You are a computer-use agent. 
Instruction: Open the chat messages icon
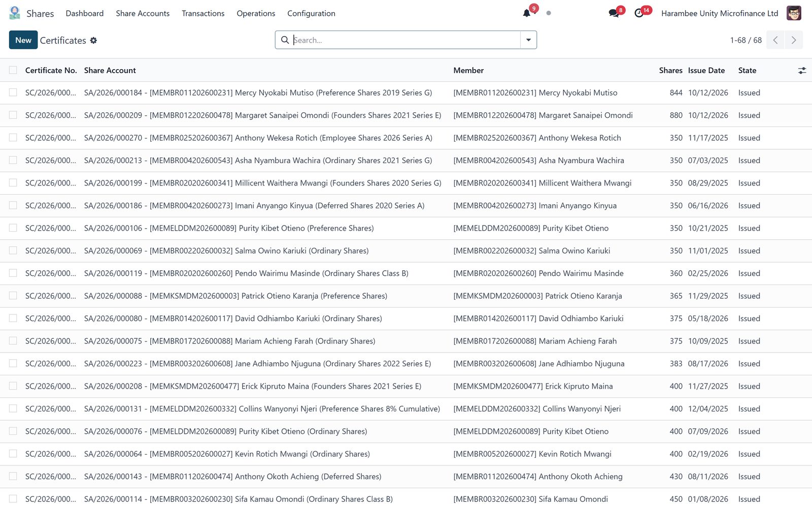pyautogui.click(x=614, y=13)
